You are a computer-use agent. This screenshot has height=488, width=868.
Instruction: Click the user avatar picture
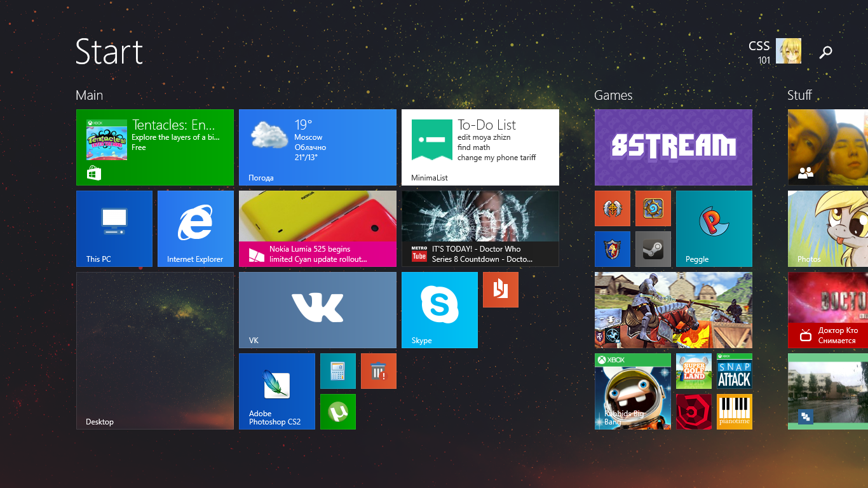[x=789, y=51]
